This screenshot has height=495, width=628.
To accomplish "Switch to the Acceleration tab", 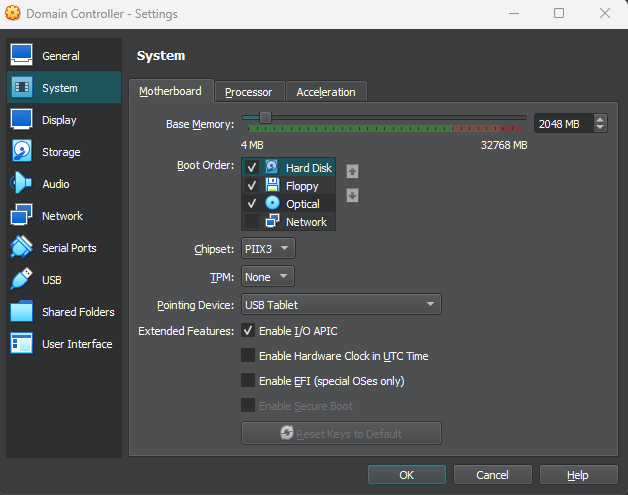I will pyautogui.click(x=326, y=92).
